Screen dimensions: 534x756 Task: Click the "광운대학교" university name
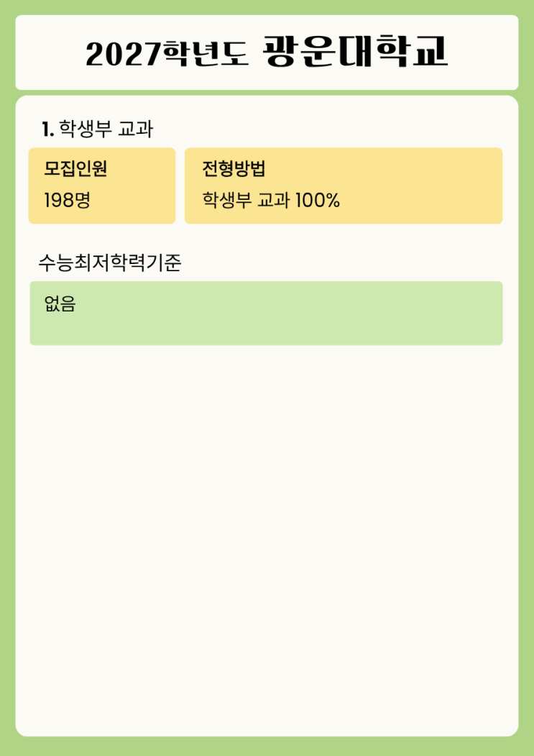[x=356, y=51]
